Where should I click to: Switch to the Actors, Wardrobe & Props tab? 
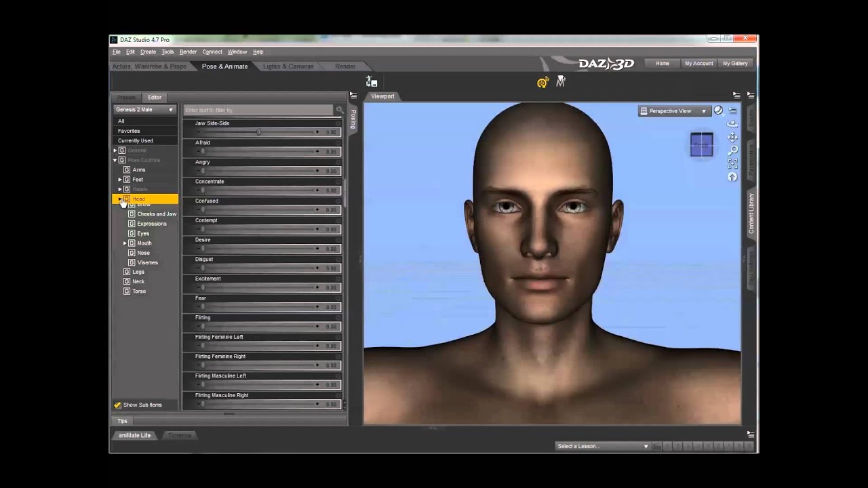click(x=149, y=66)
